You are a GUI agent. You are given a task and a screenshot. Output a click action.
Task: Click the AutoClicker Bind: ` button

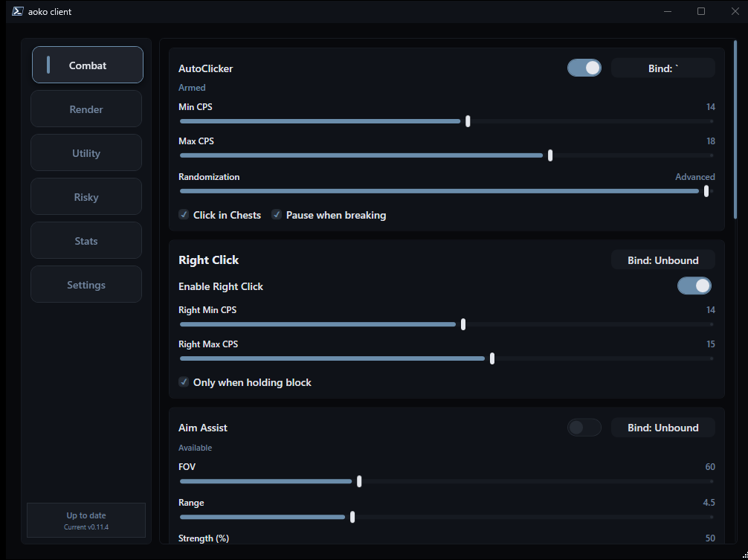pyautogui.click(x=662, y=68)
